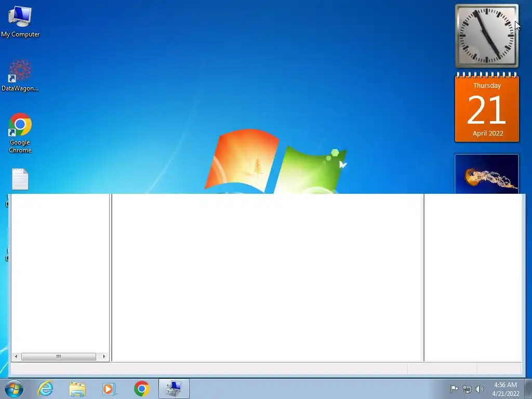Click the network tray icon
This screenshot has width=532, height=399.
click(467, 389)
